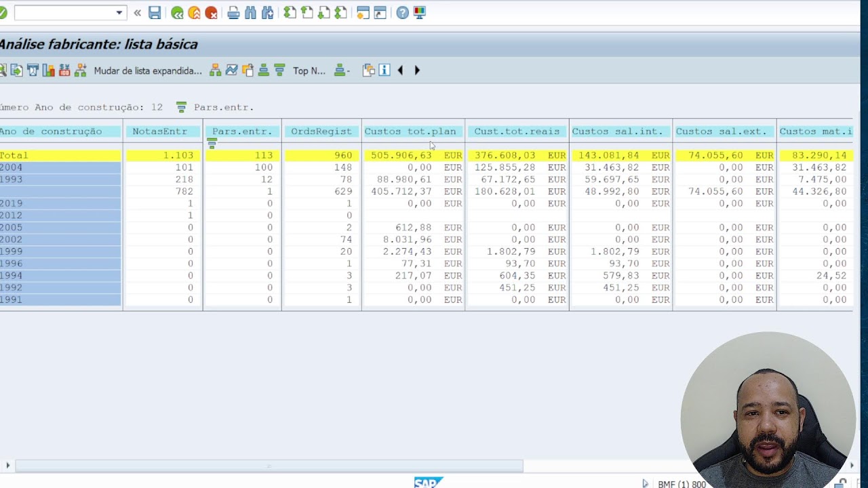Collapse command field with double chevron
868x488 pixels.
(x=138, y=13)
